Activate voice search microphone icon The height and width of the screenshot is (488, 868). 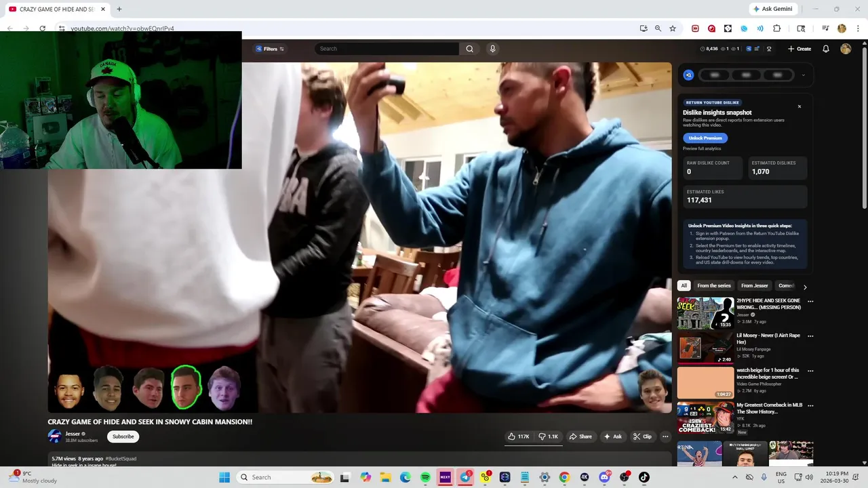pyautogui.click(x=493, y=49)
